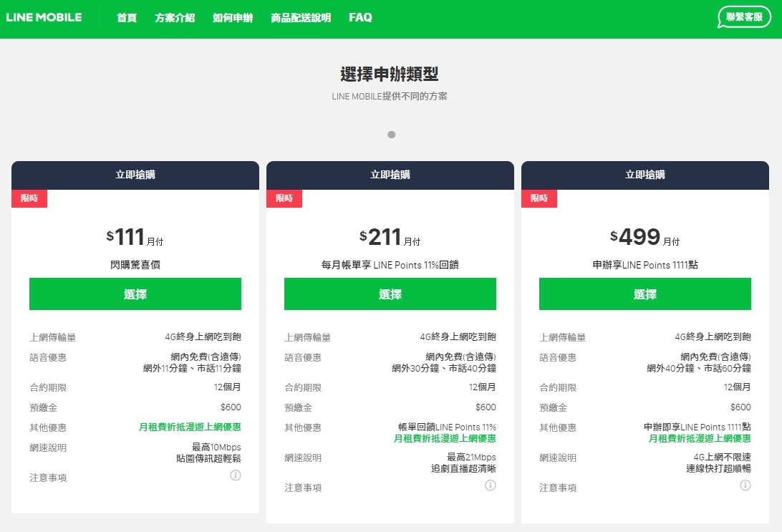Click the $111 月付 price text
Image resolution: width=782 pixels, height=532 pixels.
[x=135, y=237]
